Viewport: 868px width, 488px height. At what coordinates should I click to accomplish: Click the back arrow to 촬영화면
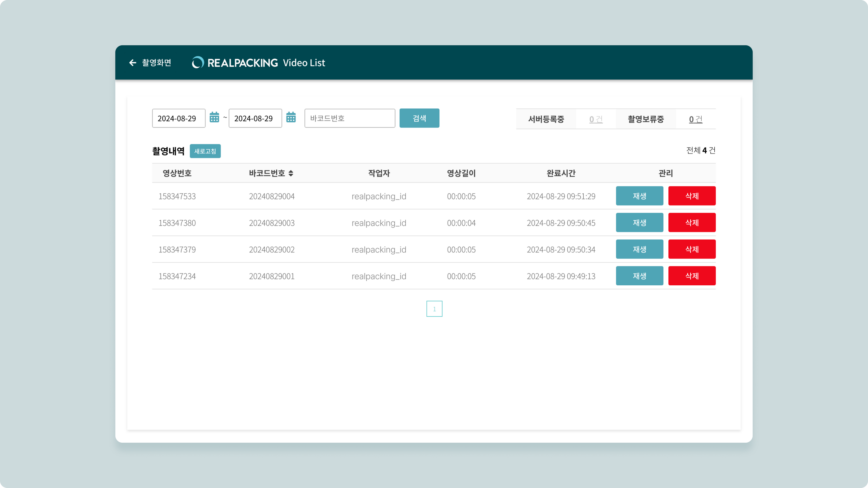[133, 63]
